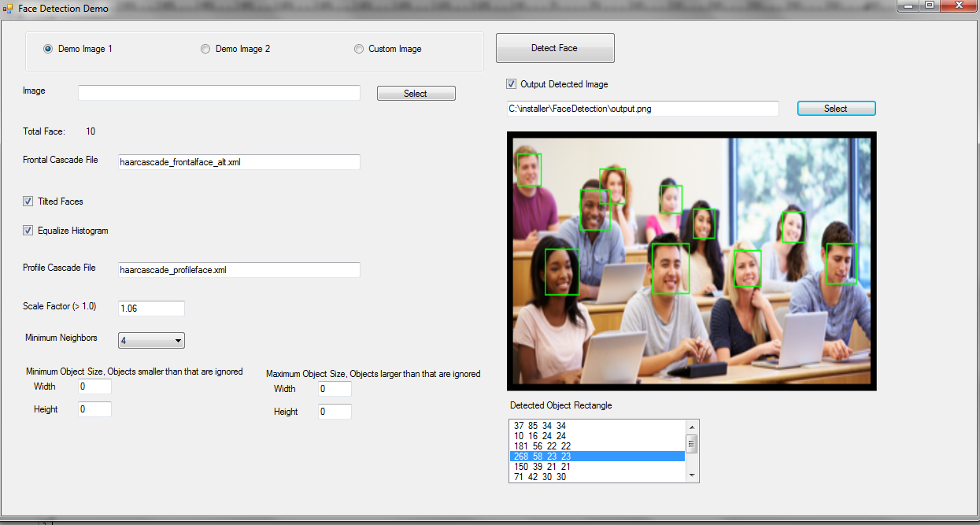Disable the Tilted Faces checkbox

coord(28,201)
